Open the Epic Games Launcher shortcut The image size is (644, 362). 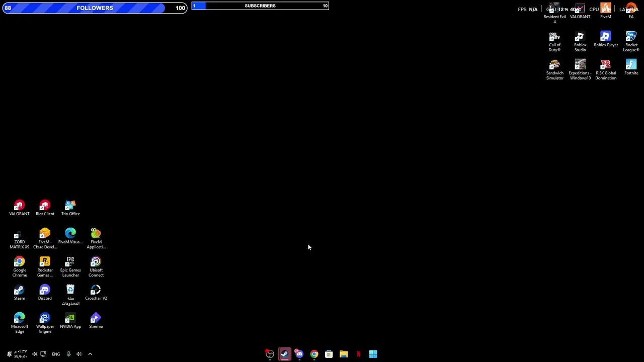point(70,267)
